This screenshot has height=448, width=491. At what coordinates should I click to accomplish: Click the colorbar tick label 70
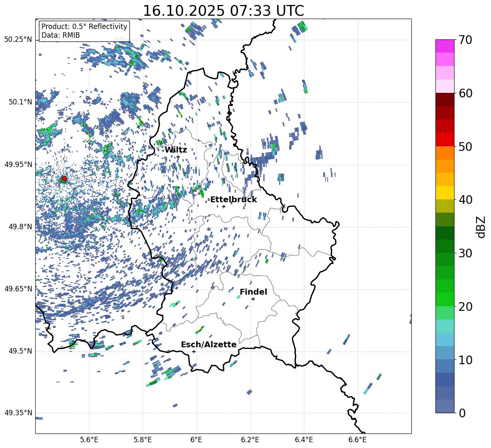[465, 40]
